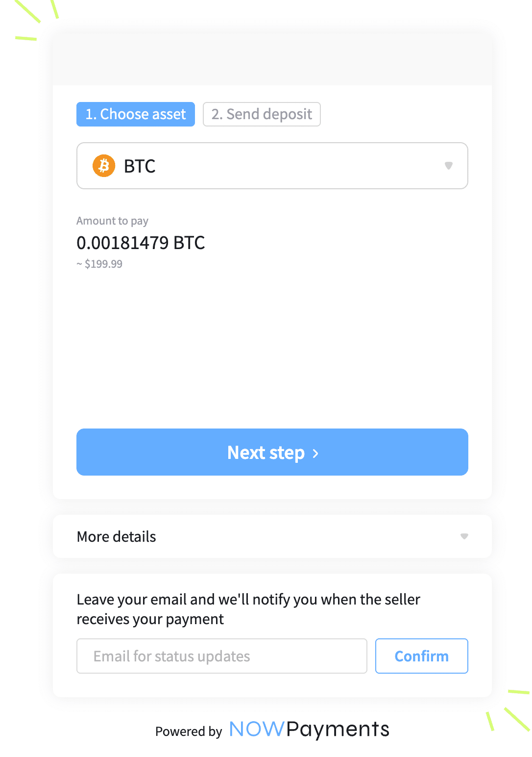
Task: Click the More details label text
Action: [117, 536]
